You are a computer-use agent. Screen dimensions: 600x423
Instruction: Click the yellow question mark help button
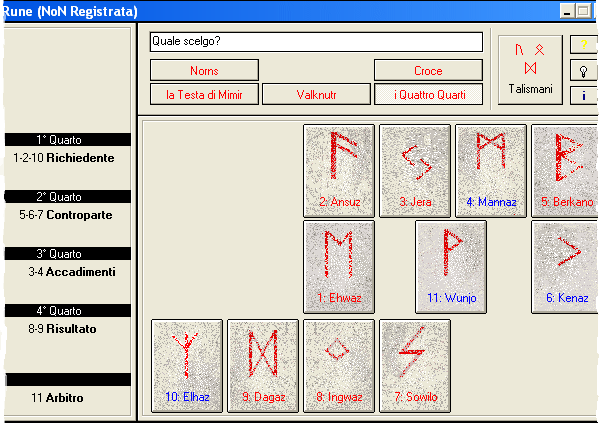tap(583, 45)
